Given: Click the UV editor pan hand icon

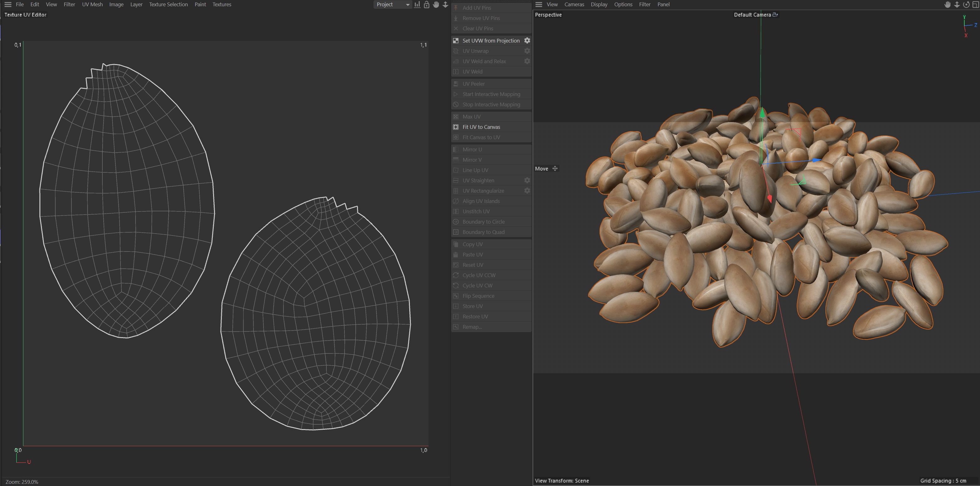Looking at the screenshot, I should tap(436, 5).
